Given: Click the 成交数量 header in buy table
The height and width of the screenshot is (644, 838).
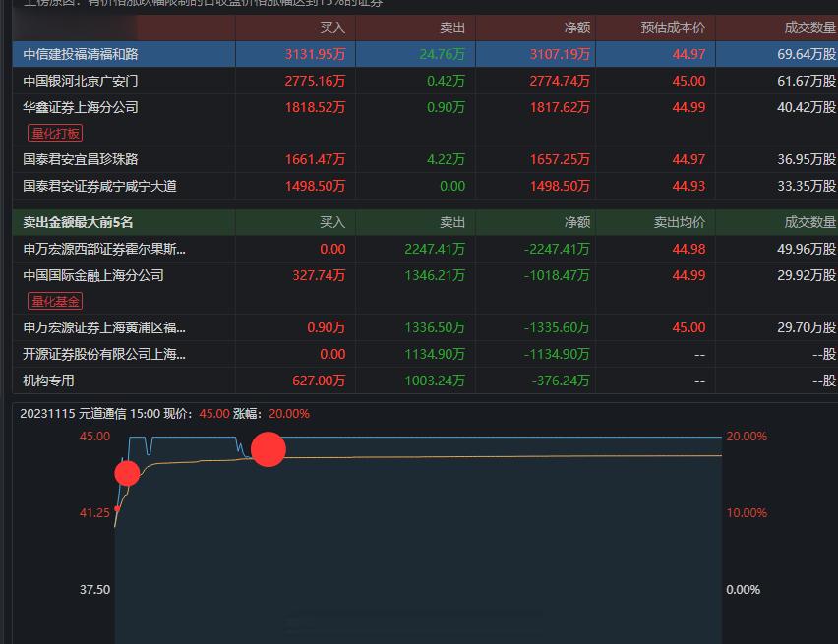Looking at the screenshot, I should pyautogui.click(x=810, y=28).
